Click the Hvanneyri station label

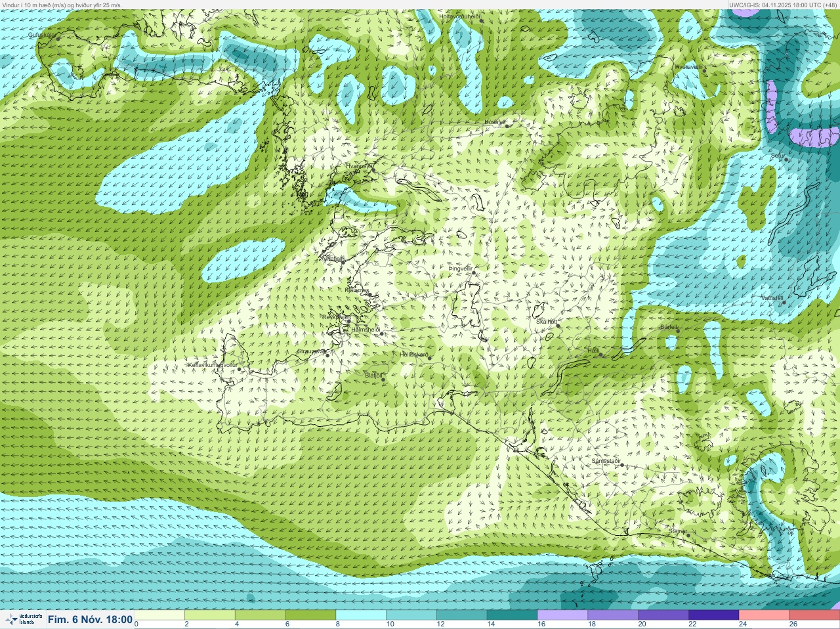(x=359, y=166)
